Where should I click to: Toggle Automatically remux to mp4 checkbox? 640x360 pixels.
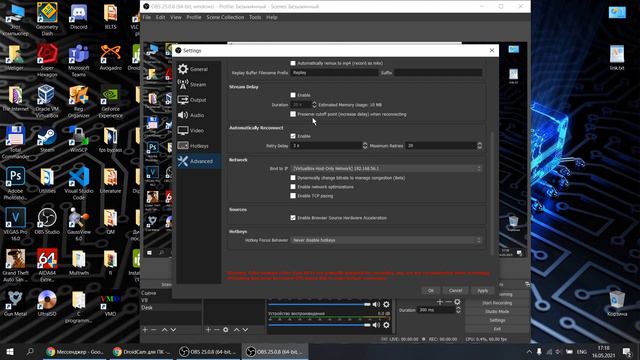pos(293,63)
